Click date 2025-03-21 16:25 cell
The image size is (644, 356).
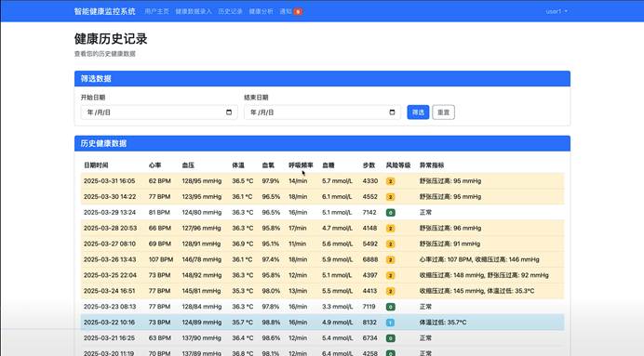109,338
